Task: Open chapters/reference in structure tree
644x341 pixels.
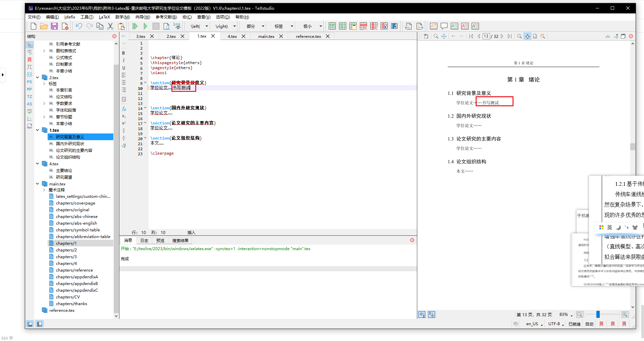Action: pos(74,270)
